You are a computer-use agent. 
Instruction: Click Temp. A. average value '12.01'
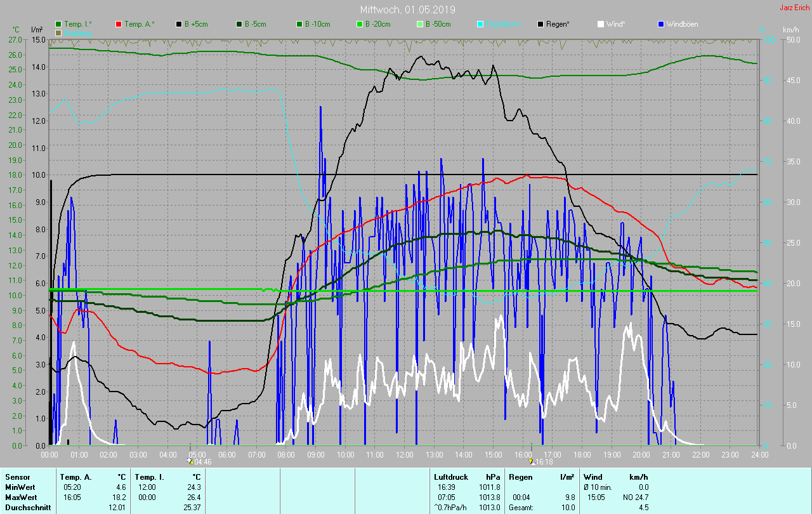pyautogui.click(x=117, y=508)
